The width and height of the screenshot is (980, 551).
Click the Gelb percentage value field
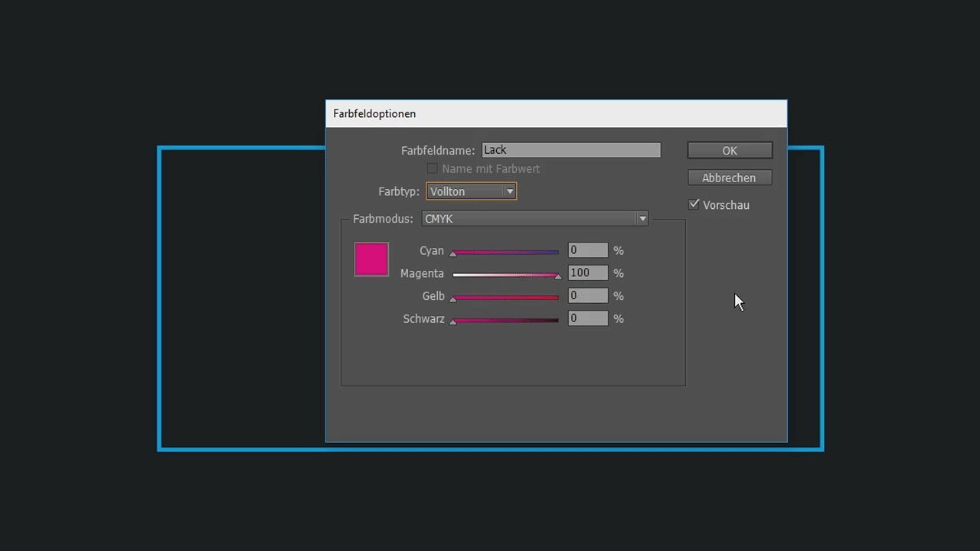pyautogui.click(x=588, y=295)
